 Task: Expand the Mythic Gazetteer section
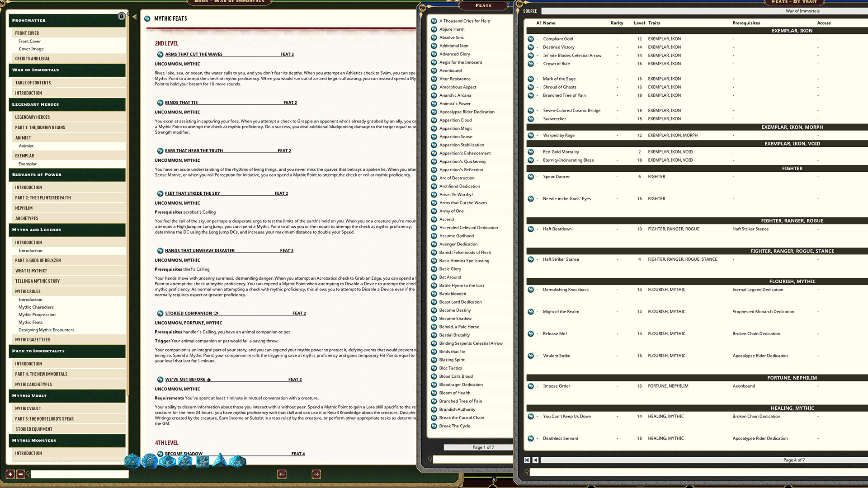[x=33, y=340]
